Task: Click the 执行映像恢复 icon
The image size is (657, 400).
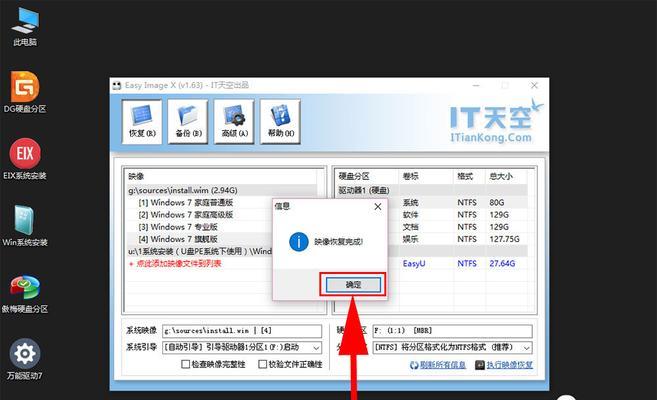Action: 480,365
